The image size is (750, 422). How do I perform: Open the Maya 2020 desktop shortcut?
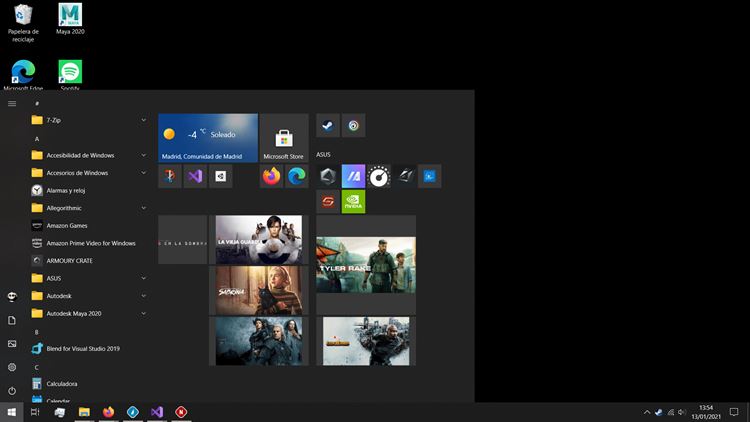(x=70, y=19)
